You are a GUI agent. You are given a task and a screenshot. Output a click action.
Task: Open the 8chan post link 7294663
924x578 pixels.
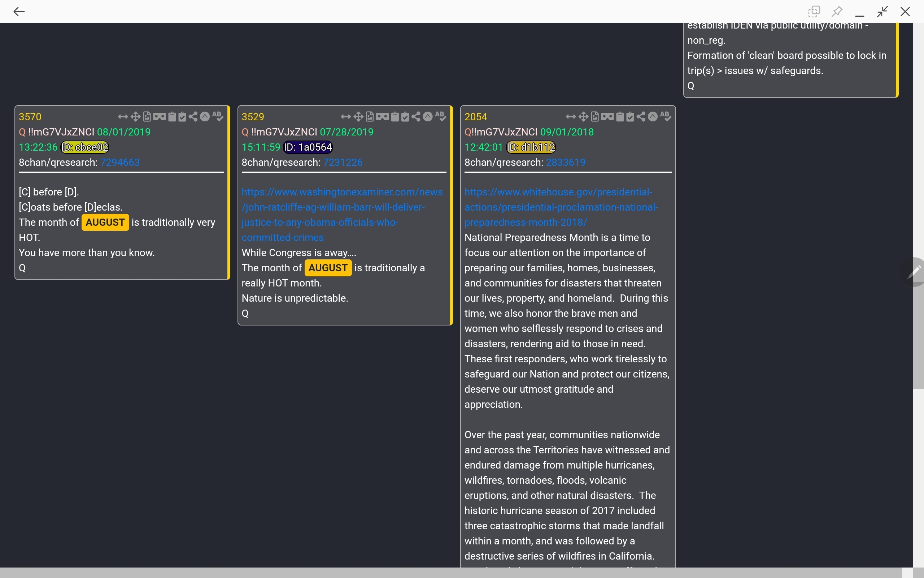[120, 163]
